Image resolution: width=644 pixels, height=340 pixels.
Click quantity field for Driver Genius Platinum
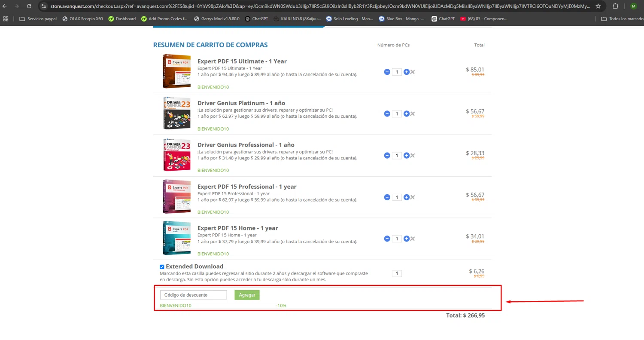pyautogui.click(x=397, y=113)
